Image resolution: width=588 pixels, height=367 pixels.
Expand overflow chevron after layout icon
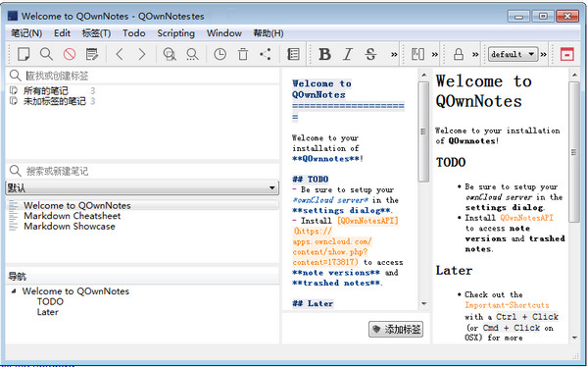tap(434, 55)
